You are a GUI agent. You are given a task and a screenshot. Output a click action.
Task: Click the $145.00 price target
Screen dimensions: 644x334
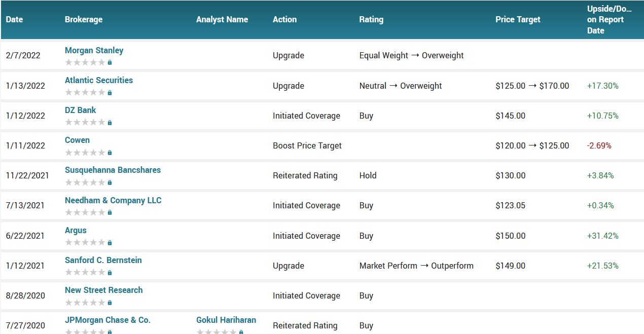(511, 116)
